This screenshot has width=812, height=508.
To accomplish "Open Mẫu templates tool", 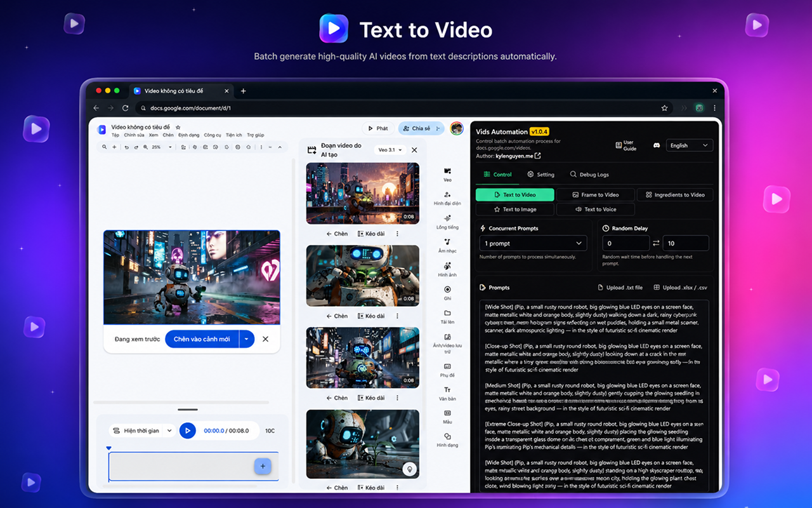I will tap(447, 417).
